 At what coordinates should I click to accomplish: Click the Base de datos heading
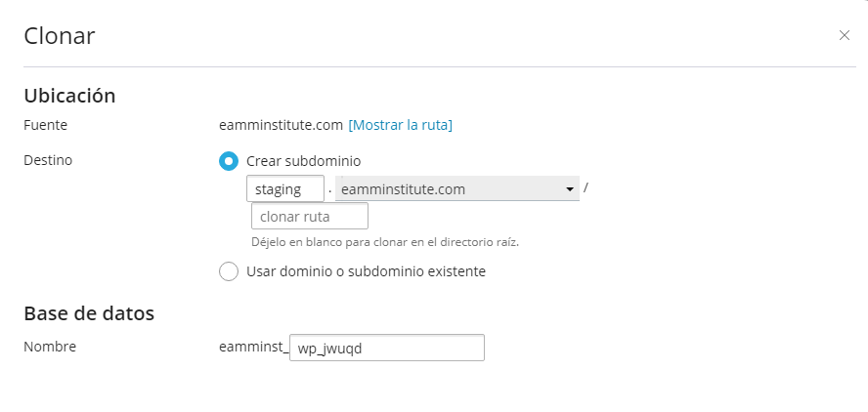coord(89,313)
